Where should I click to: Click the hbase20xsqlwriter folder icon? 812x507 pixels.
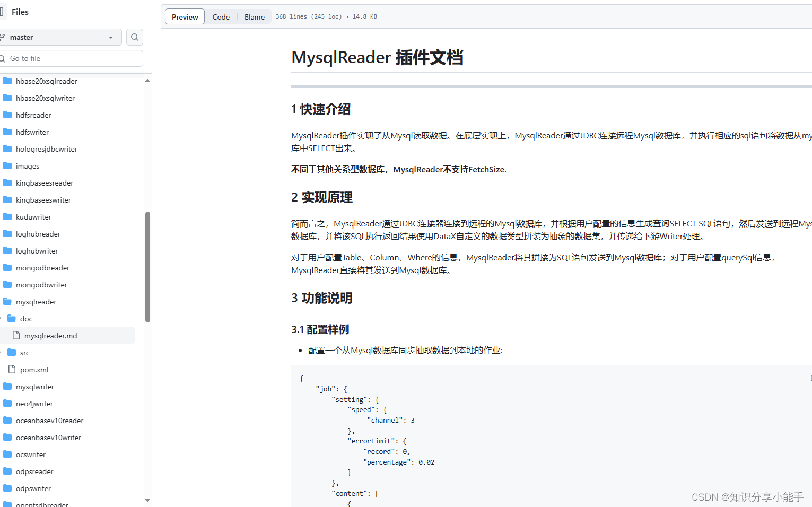(x=7, y=98)
